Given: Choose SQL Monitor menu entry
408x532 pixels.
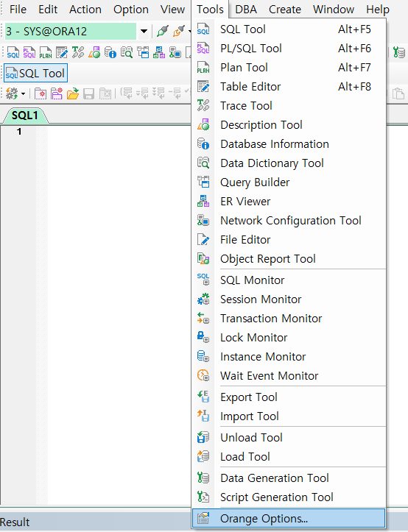Looking at the screenshot, I should 289,280.
